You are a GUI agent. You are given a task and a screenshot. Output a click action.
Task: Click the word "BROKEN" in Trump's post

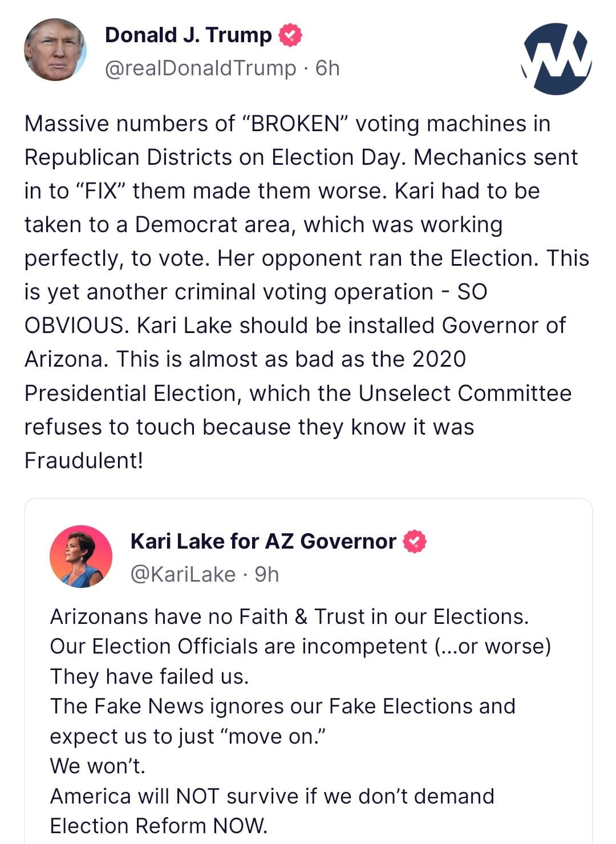click(295, 124)
